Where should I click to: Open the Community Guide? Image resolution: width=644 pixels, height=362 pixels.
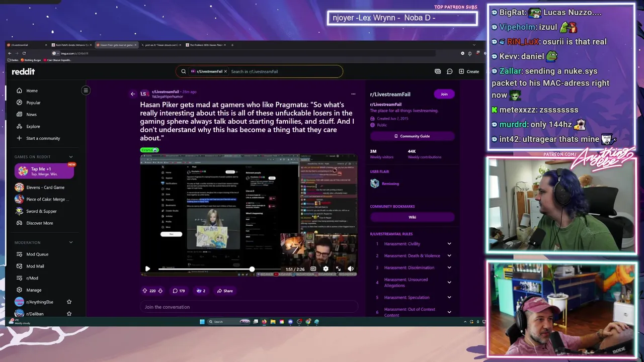[412, 136]
